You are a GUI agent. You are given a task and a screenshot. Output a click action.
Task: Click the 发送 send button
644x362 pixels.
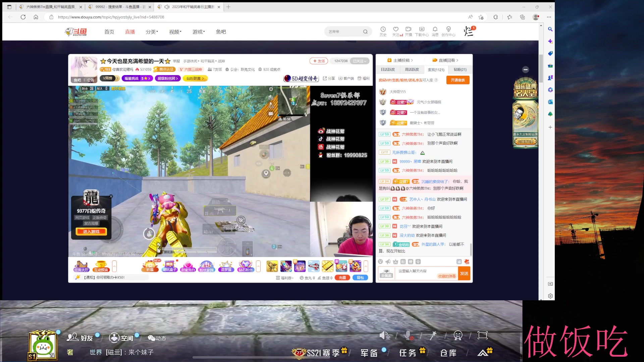click(464, 274)
